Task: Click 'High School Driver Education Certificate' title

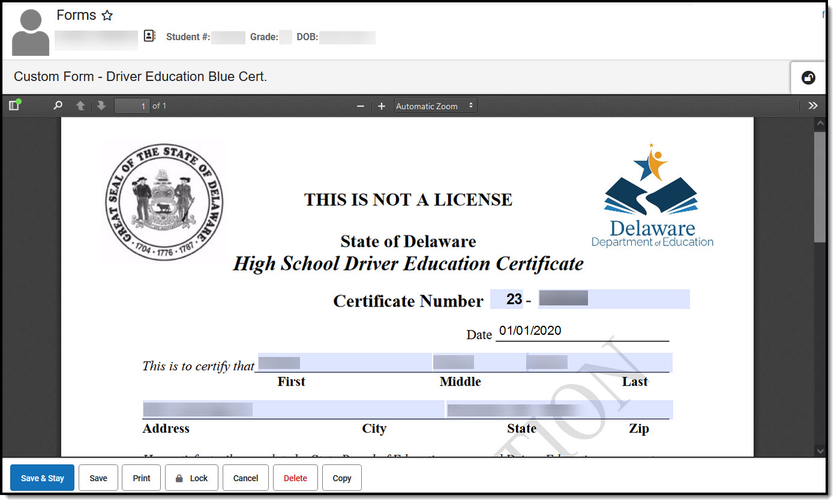Action: 408,264
